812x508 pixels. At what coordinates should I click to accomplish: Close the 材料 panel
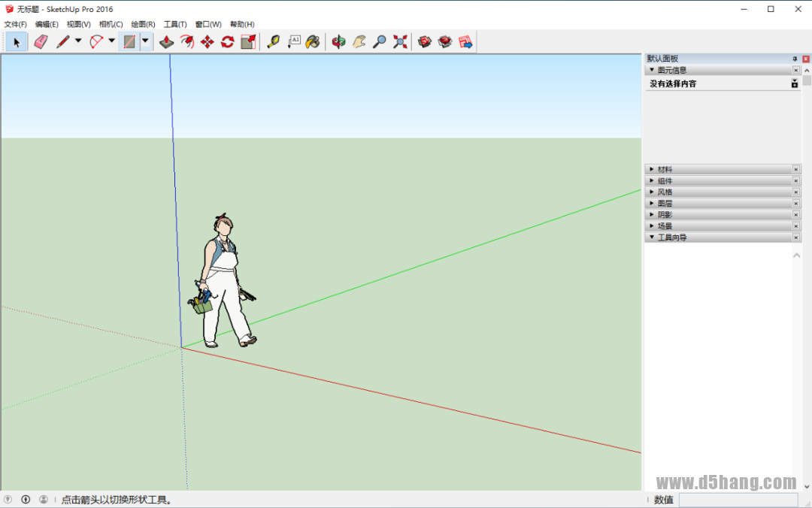click(796, 169)
